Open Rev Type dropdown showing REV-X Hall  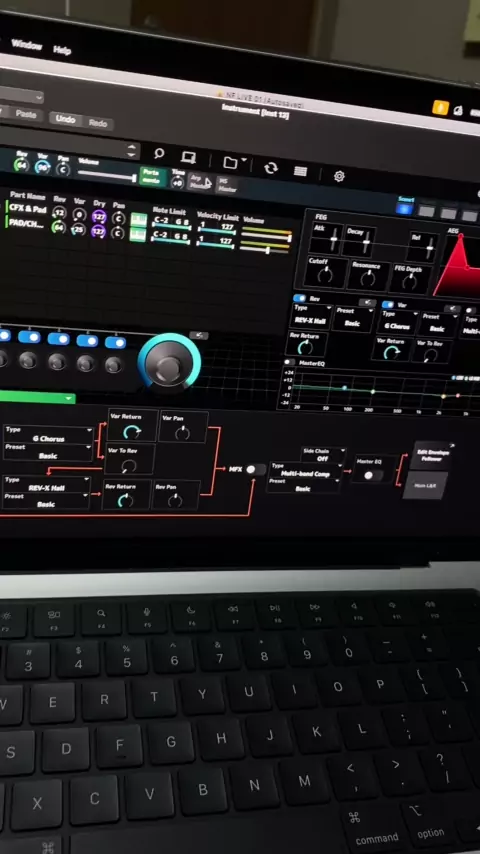[312, 317]
